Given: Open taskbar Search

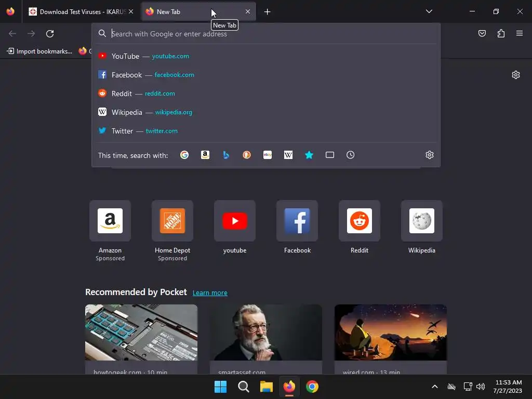Looking at the screenshot, I should 243,387.
